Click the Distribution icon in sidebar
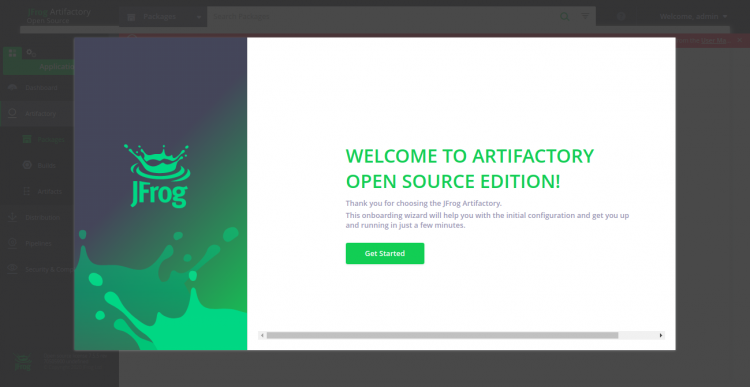Viewport: 750px width, 387px height. click(x=12, y=217)
